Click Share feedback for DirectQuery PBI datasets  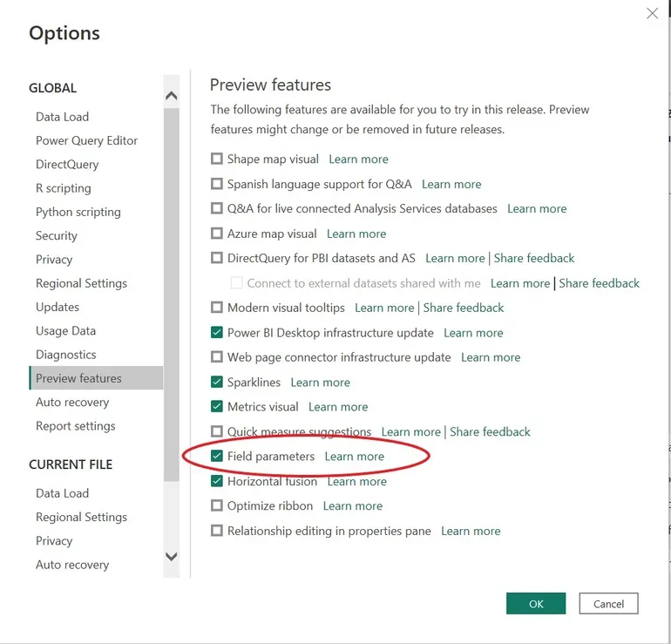[x=534, y=259]
